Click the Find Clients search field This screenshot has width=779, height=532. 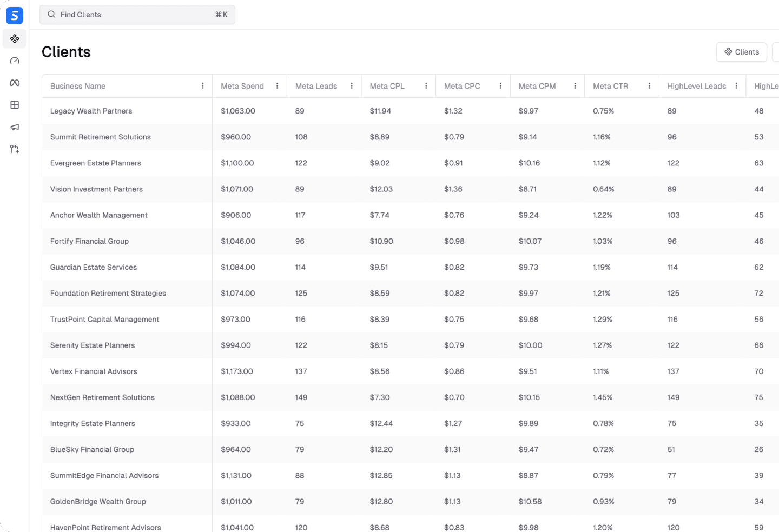[x=137, y=15]
